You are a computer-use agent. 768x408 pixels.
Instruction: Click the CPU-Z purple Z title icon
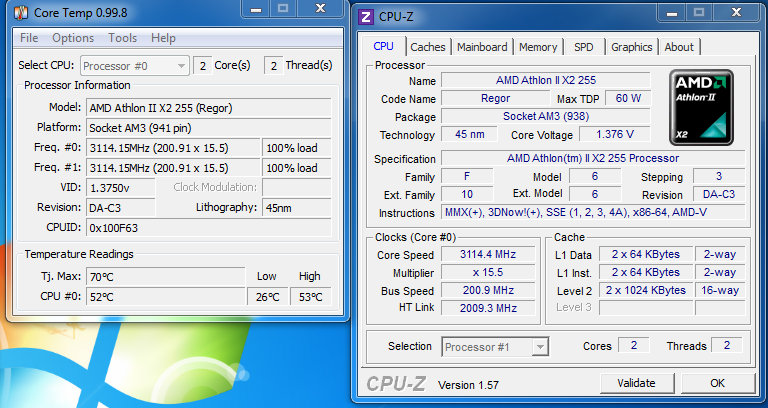tap(366, 17)
